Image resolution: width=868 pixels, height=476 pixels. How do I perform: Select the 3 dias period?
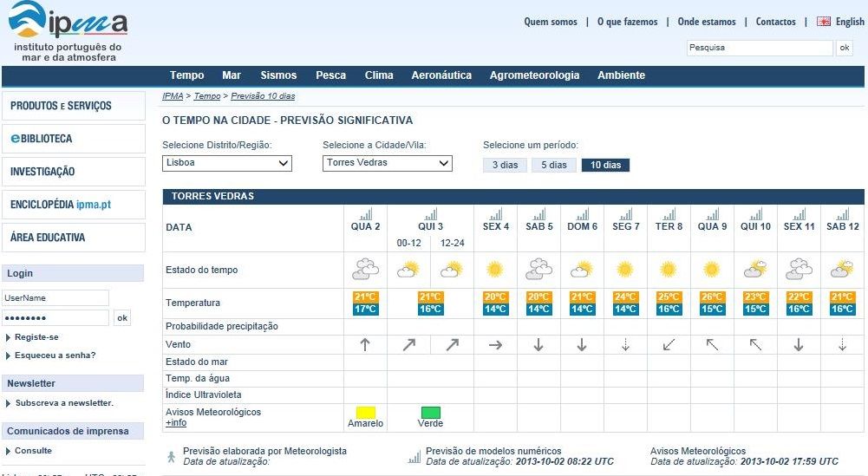[x=505, y=165]
